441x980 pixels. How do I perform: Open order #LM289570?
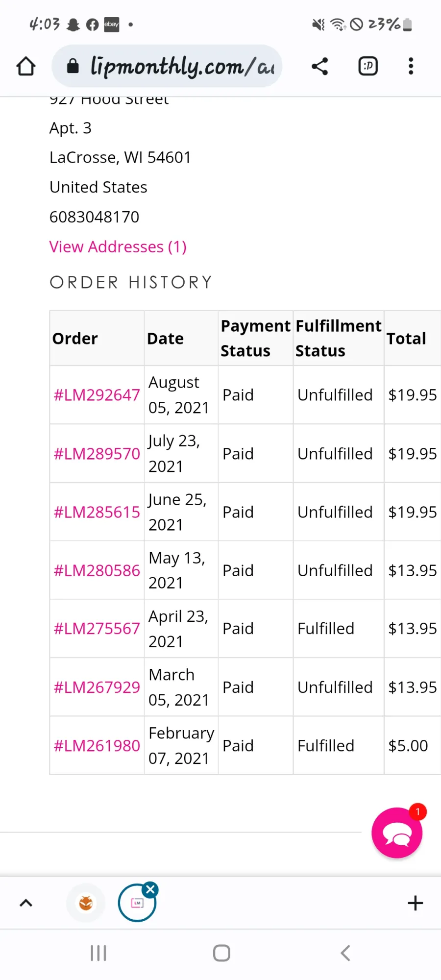97,454
